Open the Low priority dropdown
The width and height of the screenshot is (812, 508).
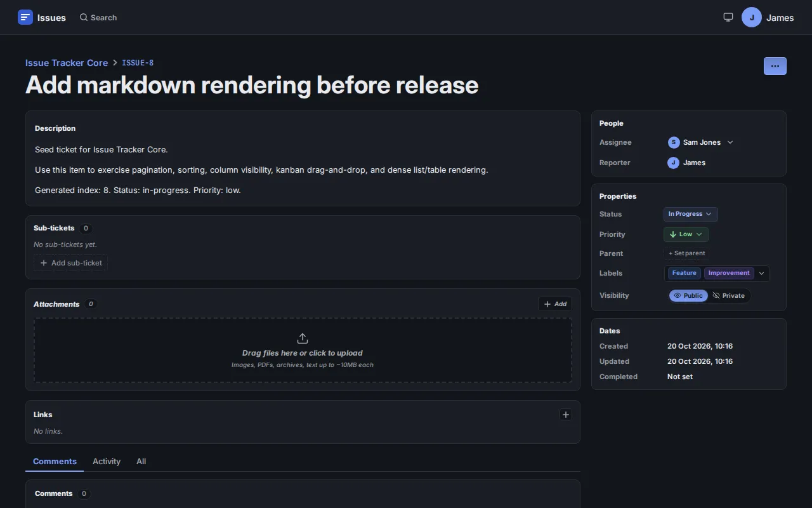tap(686, 234)
